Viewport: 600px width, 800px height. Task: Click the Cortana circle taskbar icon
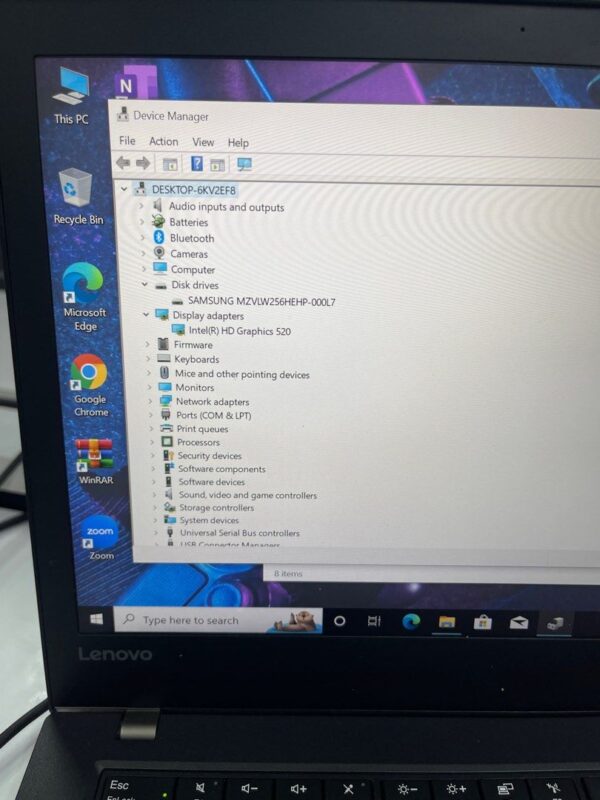point(339,621)
